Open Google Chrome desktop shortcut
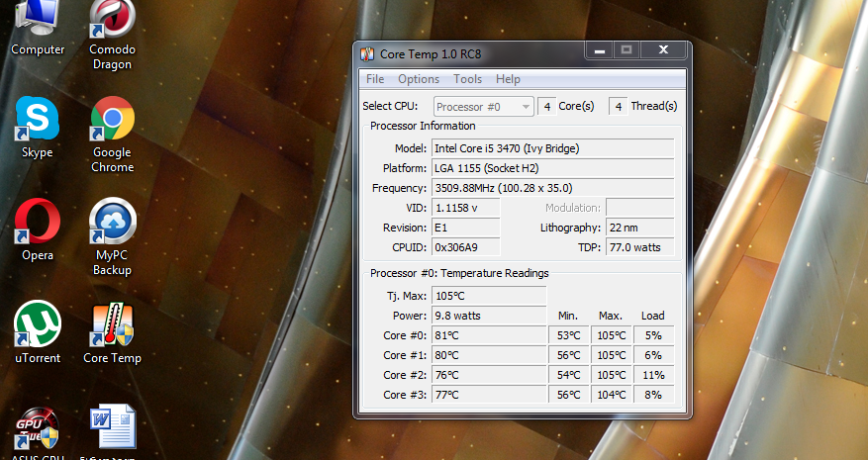The image size is (868, 460). pos(112,121)
